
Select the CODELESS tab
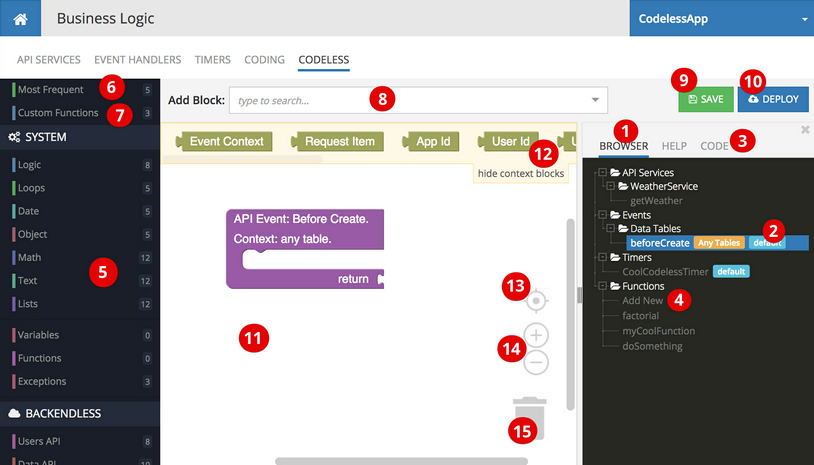(x=323, y=60)
